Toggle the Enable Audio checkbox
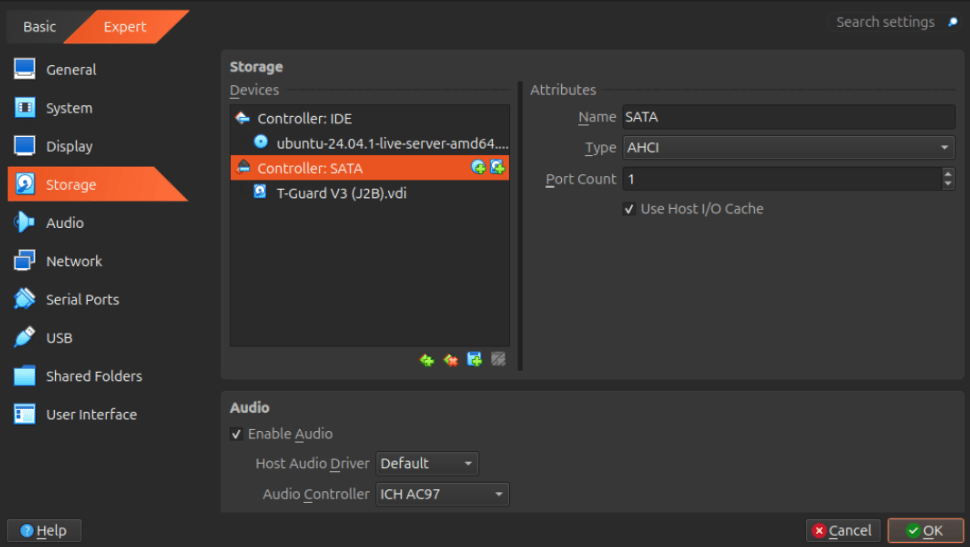Image resolution: width=970 pixels, height=547 pixels. (236, 434)
